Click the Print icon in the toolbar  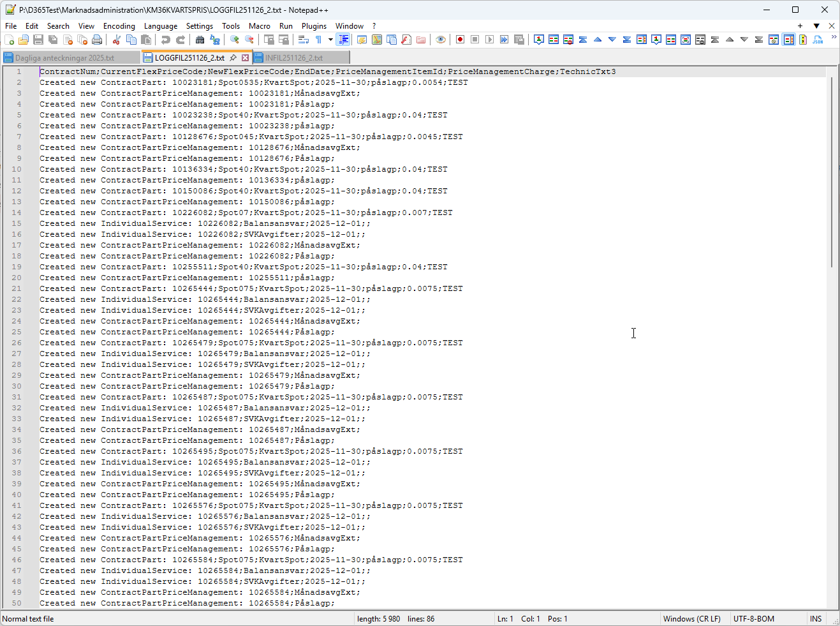(97, 40)
